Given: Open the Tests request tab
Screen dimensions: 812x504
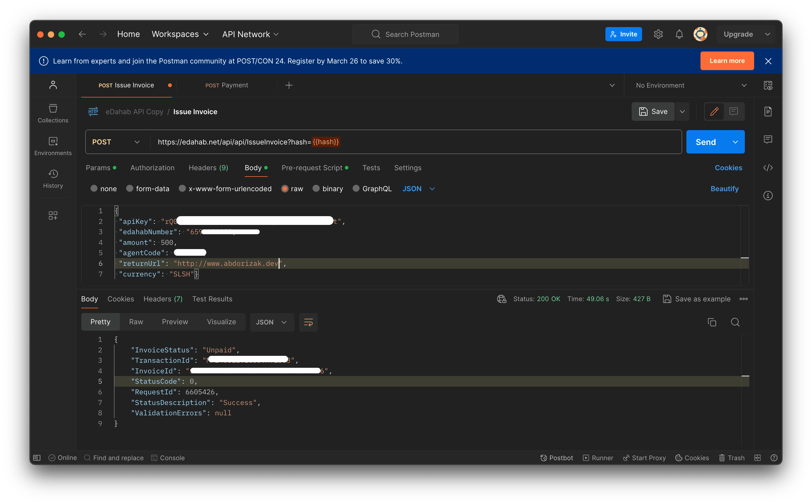Looking at the screenshot, I should [371, 168].
